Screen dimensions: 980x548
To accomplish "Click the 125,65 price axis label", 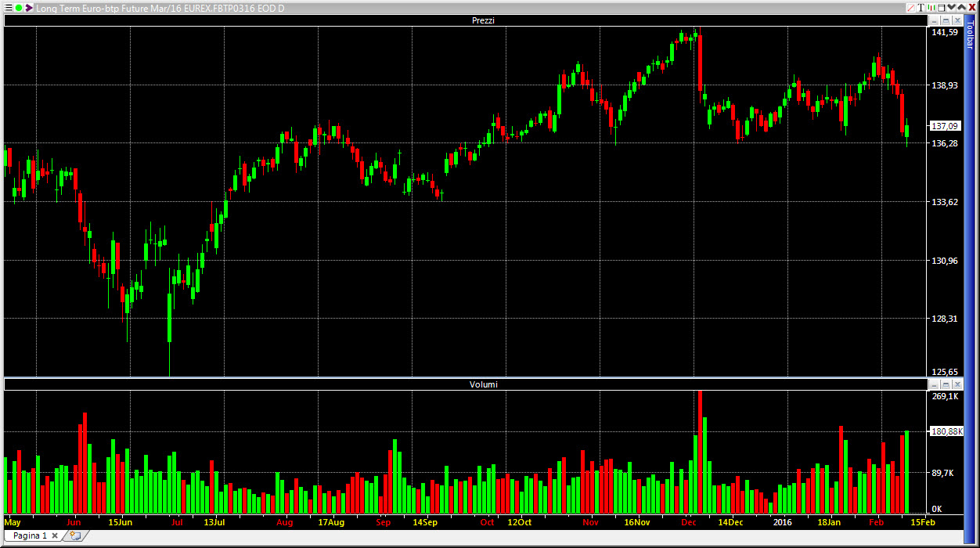I will pyautogui.click(x=945, y=372).
